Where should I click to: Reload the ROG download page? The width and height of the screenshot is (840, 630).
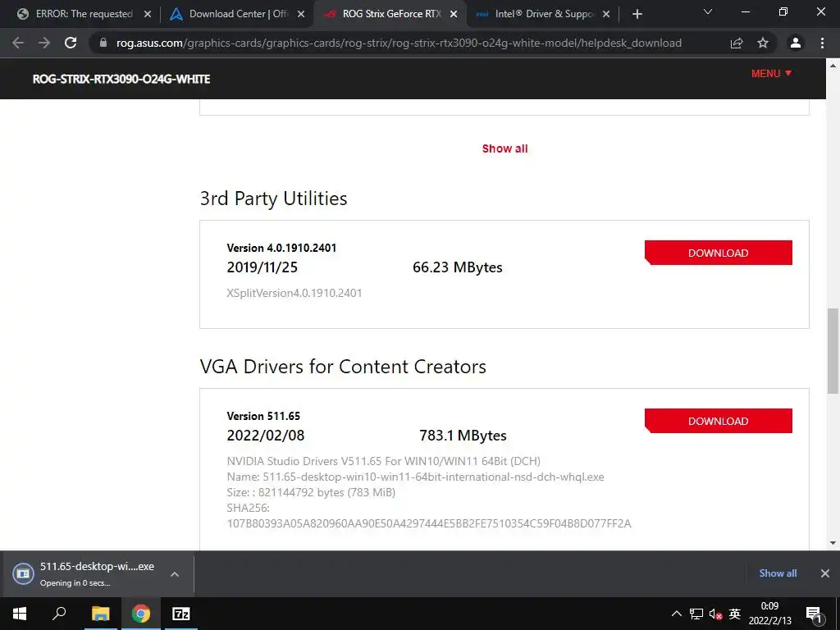coord(71,43)
